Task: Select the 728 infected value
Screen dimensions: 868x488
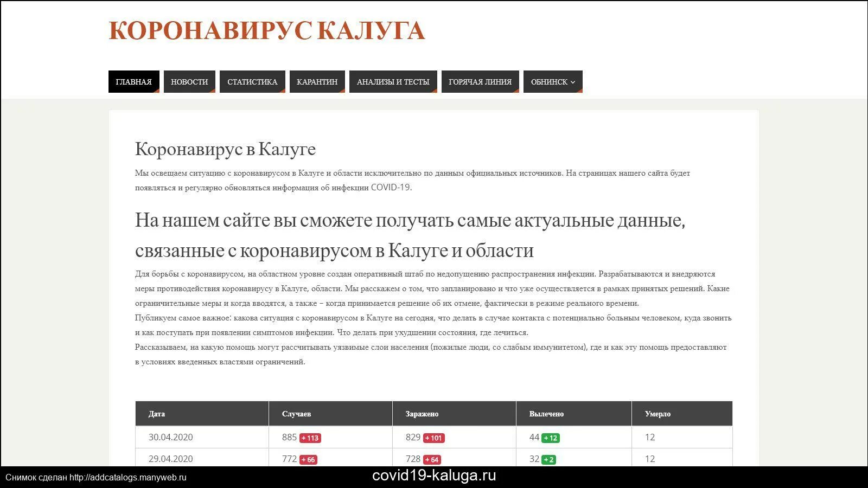Action: tap(413, 459)
